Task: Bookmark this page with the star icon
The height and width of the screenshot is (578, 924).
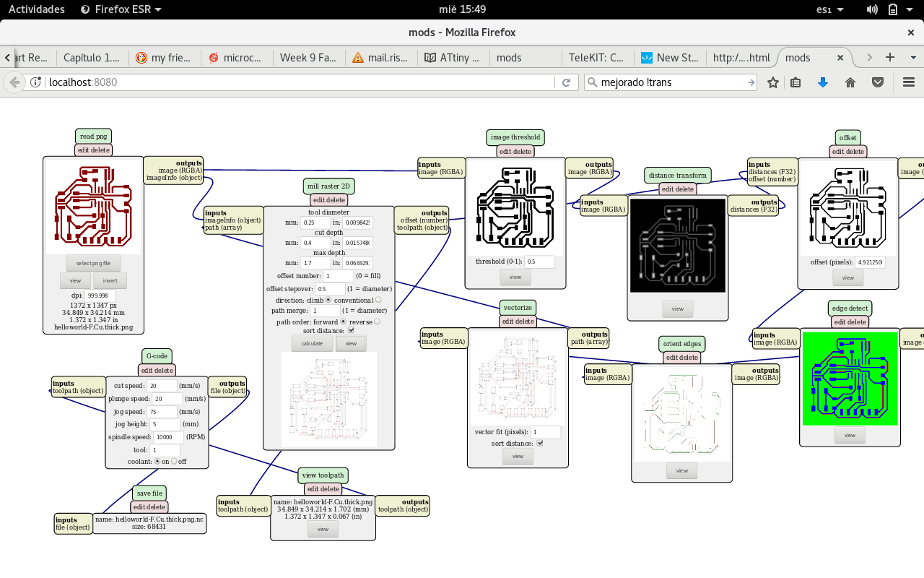Action: 773,82
